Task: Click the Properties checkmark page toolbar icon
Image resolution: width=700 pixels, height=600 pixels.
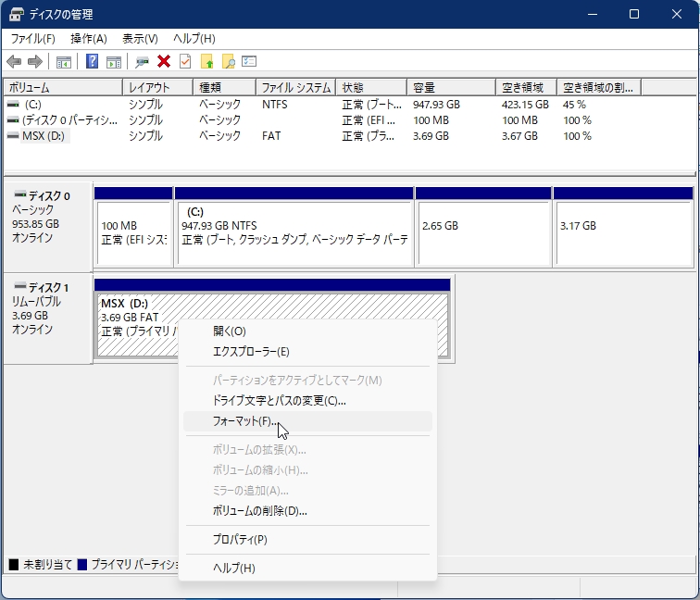Action: click(x=185, y=61)
